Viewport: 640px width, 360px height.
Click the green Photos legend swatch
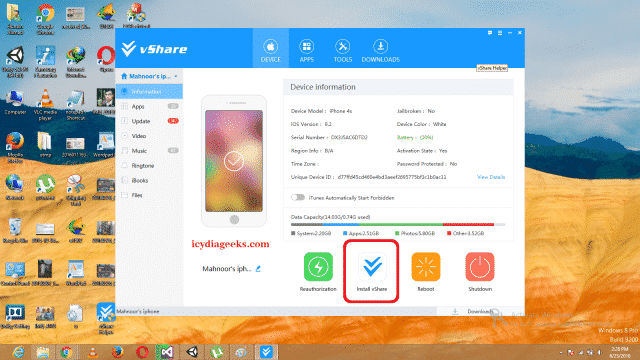[x=397, y=233]
